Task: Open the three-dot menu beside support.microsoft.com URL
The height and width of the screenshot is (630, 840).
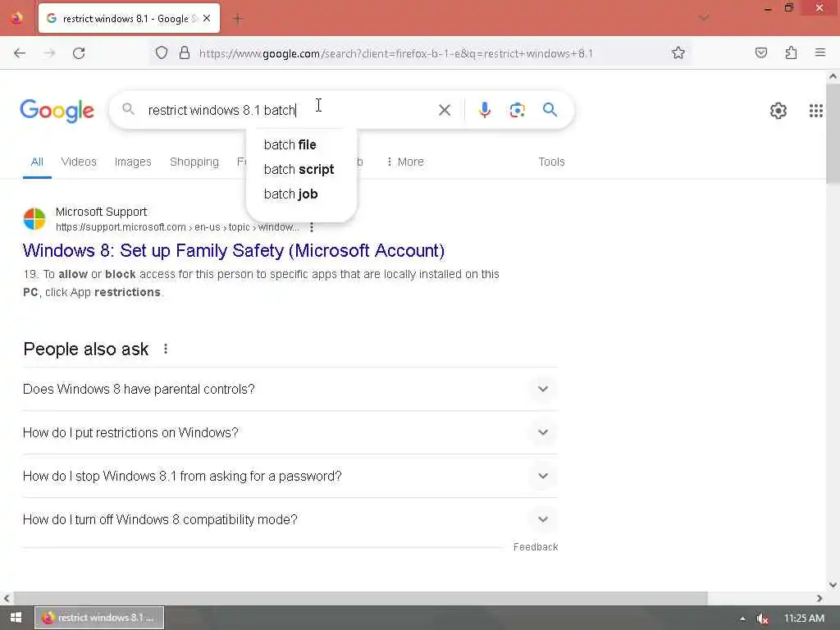Action: click(x=311, y=227)
